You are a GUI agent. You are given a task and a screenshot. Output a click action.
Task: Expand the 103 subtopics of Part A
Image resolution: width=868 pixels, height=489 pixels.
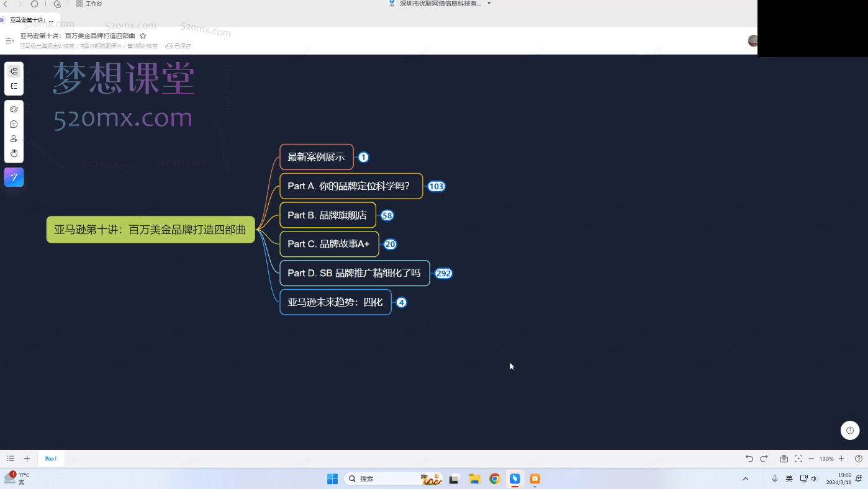point(436,186)
